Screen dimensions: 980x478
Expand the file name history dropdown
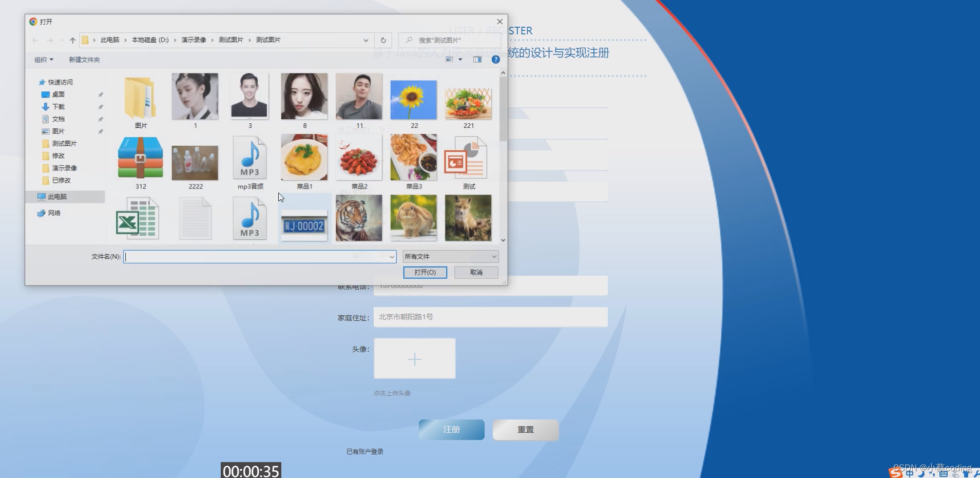point(392,256)
